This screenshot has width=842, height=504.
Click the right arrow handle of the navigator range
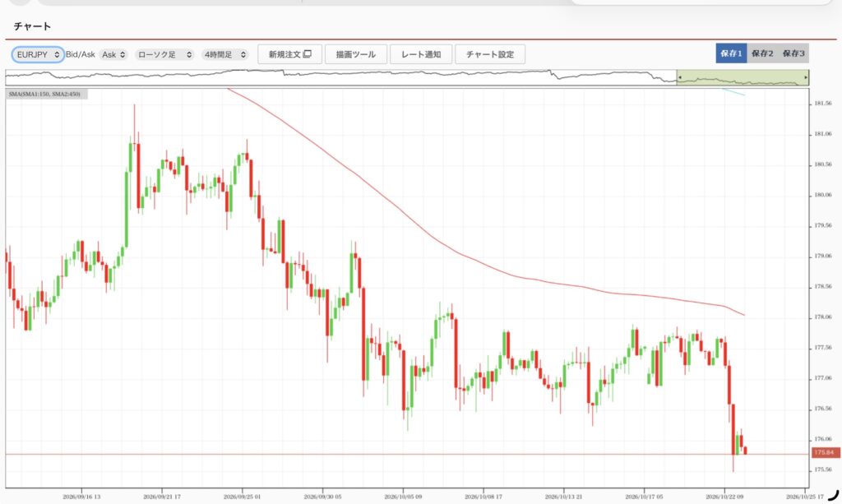pos(806,78)
